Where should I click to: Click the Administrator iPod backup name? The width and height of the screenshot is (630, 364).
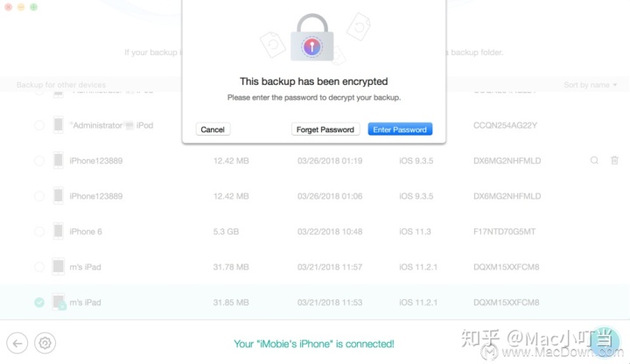point(112,125)
